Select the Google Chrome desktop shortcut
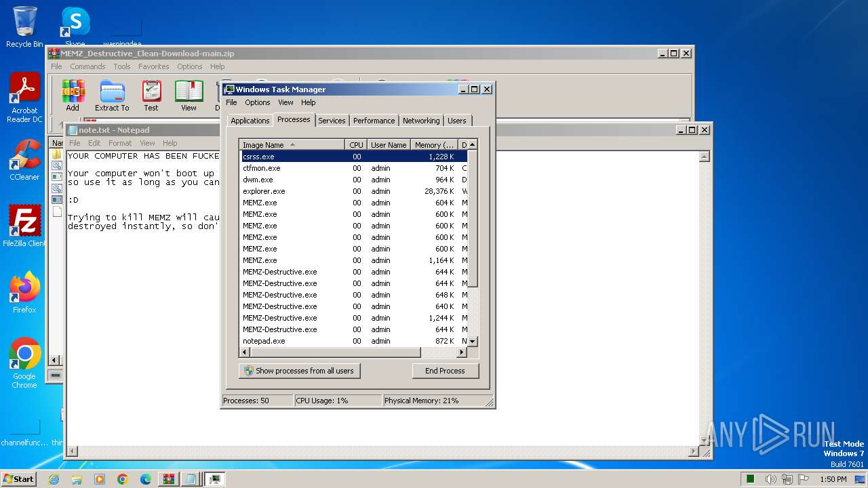The image size is (868, 488). pyautogui.click(x=24, y=363)
